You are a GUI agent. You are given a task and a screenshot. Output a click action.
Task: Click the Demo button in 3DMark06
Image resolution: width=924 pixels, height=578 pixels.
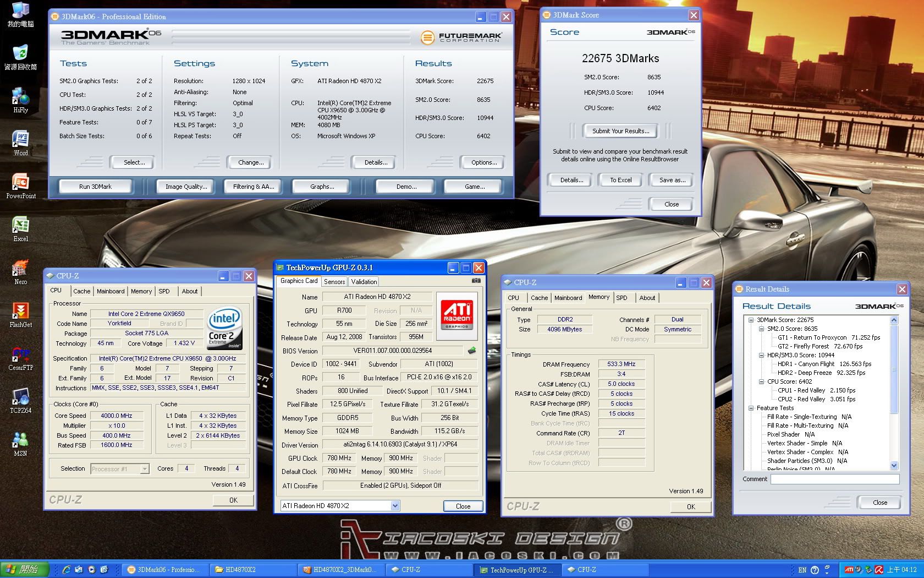[406, 187]
